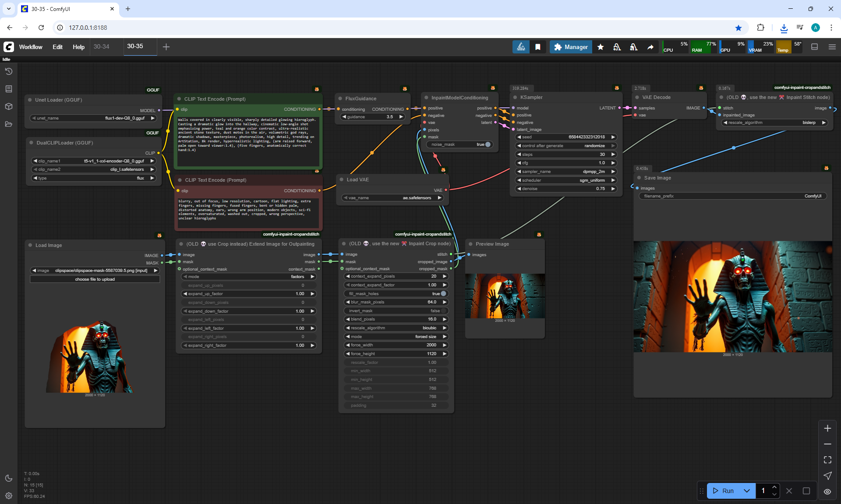Open sampler_name dpmpp_2m combo in KSampler

566,172
